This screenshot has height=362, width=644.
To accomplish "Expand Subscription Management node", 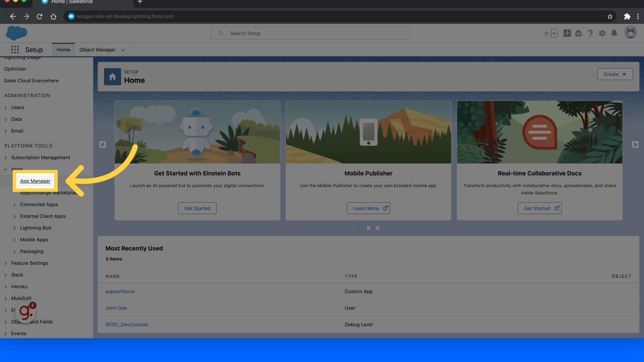I will click(x=6, y=158).
